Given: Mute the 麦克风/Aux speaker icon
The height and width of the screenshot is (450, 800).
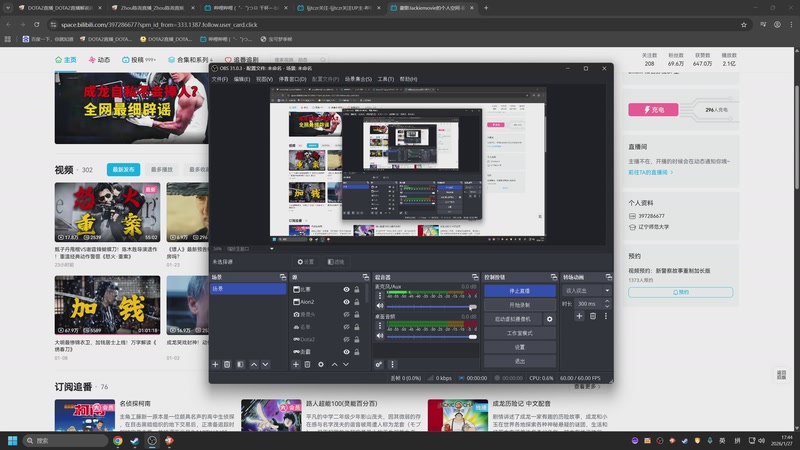Looking at the screenshot, I should [x=379, y=308].
